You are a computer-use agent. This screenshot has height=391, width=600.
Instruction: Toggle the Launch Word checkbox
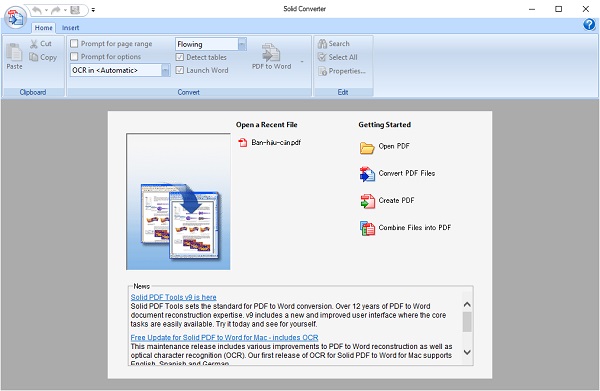pos(179,70)
